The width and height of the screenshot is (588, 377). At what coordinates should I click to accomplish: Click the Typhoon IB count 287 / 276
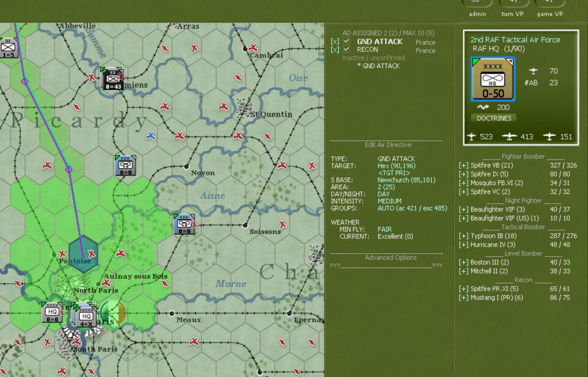click(563, 236)
